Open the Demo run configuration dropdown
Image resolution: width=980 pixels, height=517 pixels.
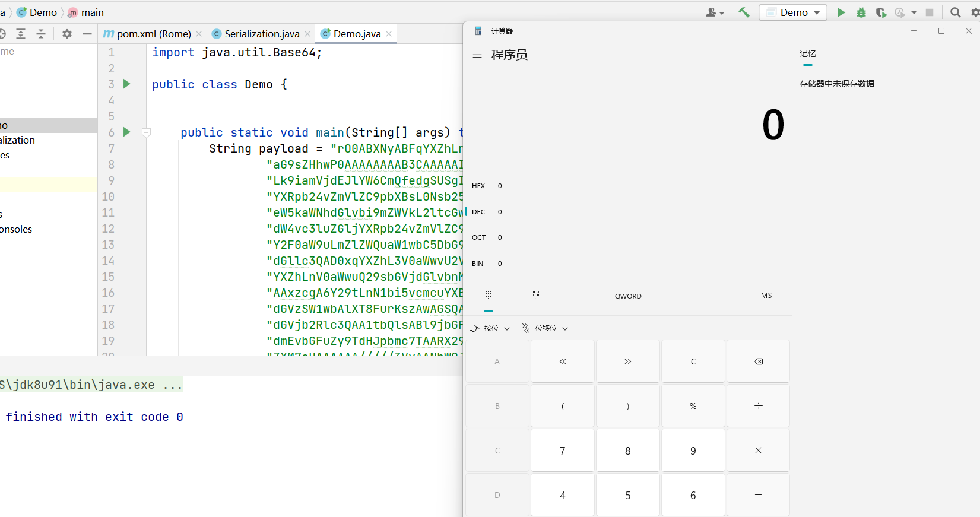[x=793, y=12]
